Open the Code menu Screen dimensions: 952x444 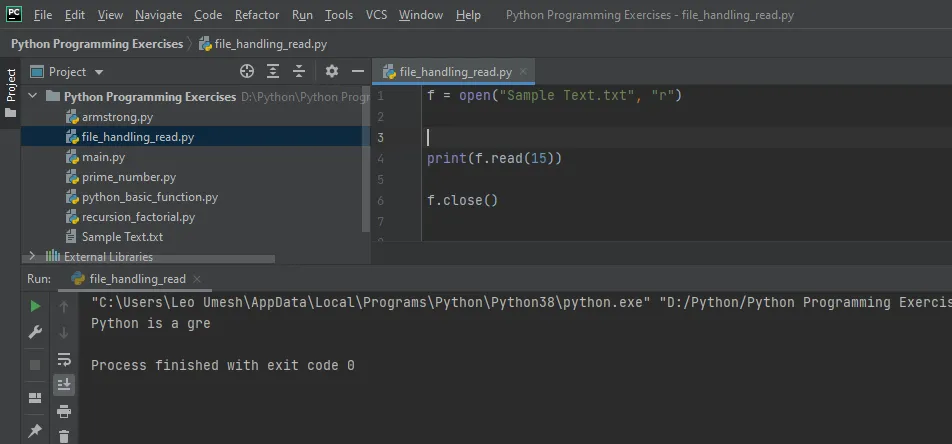click(208, 15)
